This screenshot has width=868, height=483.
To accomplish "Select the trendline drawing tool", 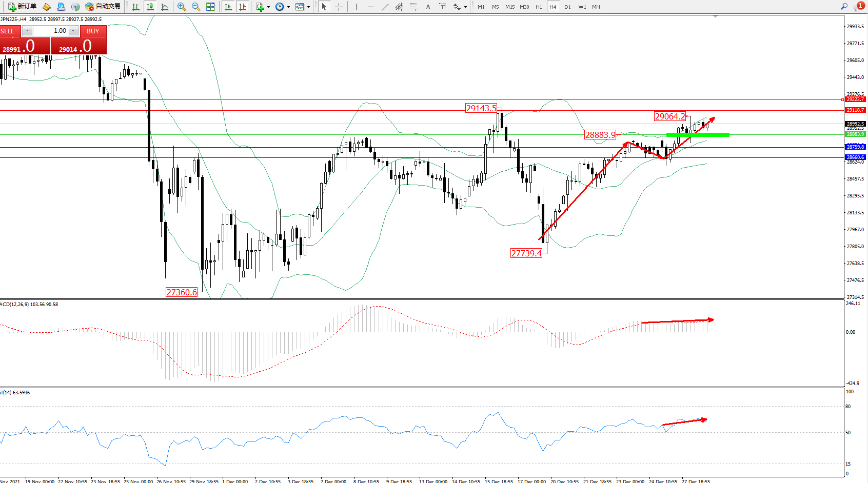I will tap(385, 7).
